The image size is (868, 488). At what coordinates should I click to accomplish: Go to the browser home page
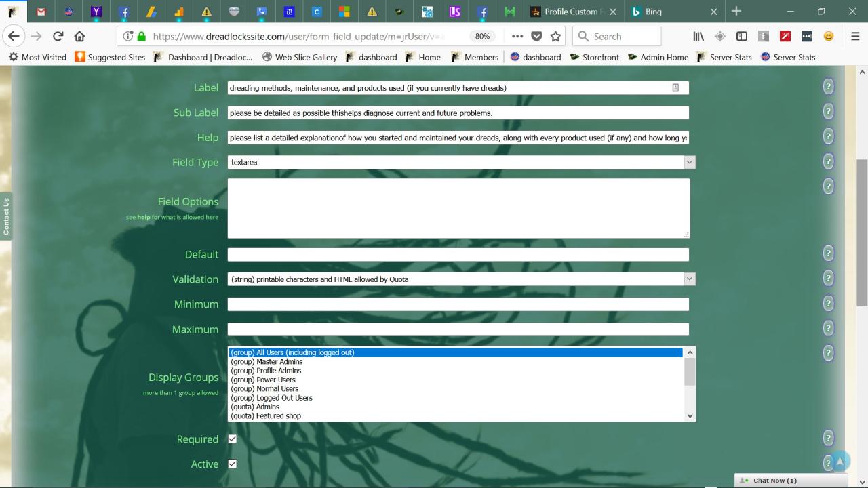[80, 37]
